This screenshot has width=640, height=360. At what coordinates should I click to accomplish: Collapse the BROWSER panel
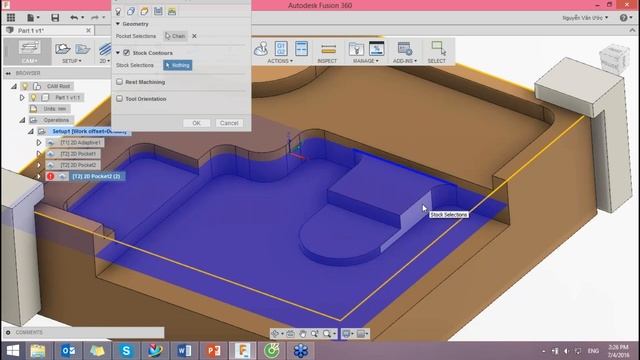pos(8,73)
